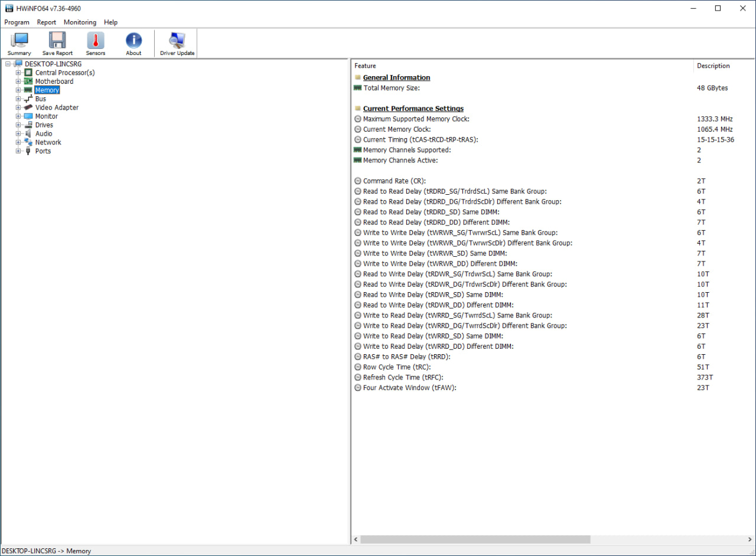Click the horizontal scrollbar left arrow
The width and height of the screenshot is (756, 556).
click(x=356, y=539)
